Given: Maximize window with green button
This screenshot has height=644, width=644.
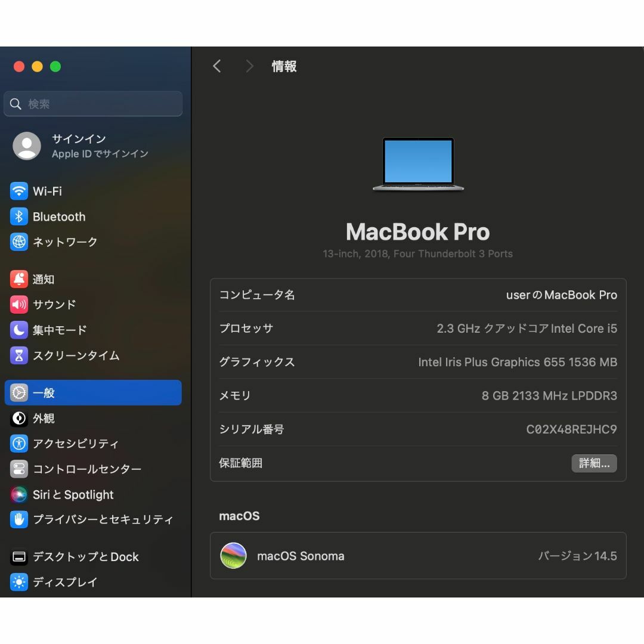Looking at the screenshot, I should 55,67.
